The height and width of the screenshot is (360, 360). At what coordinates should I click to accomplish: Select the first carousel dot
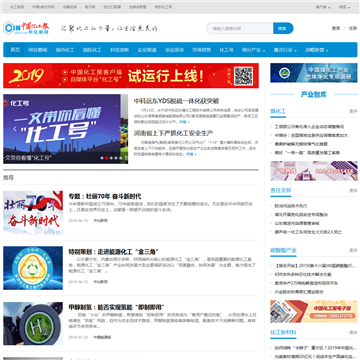coord(102,158)
